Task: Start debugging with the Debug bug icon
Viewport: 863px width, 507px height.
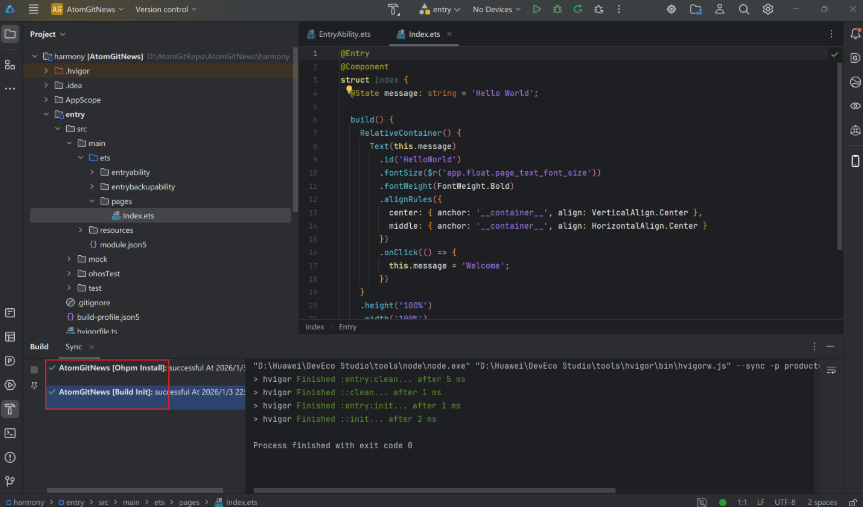Action: pos(558,9)
